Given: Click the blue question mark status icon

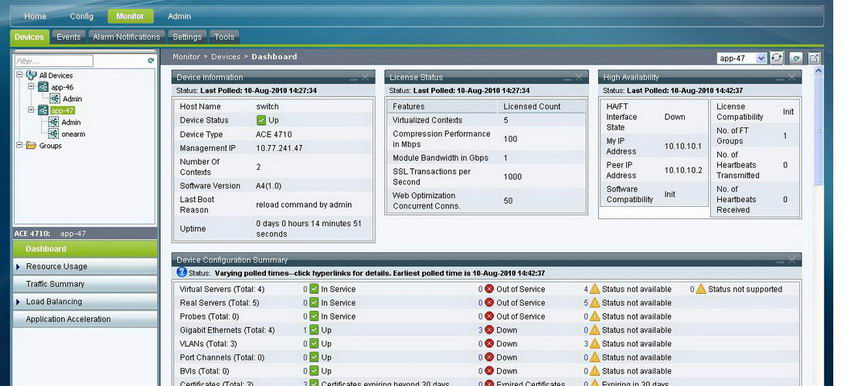Looking at the screenshot, I should pyautogui.click(x=182, y=273).
